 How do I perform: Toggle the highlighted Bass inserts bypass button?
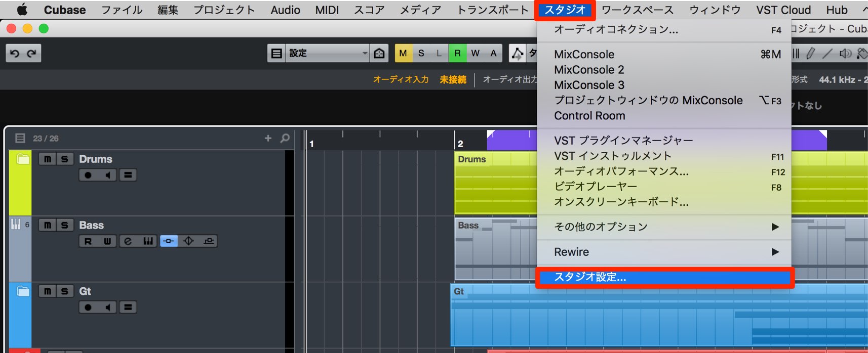pyautogui.click(x=169, y=241)
